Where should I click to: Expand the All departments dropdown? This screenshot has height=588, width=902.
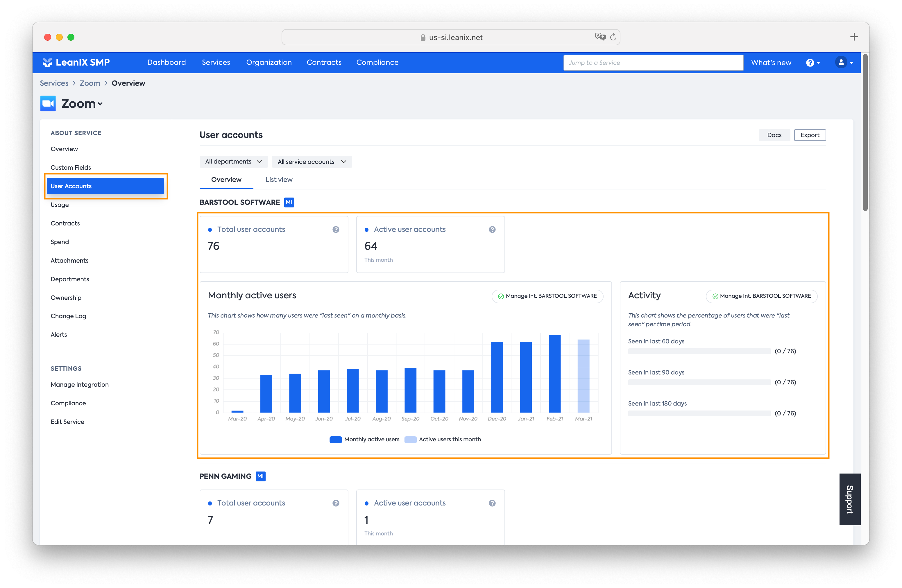[233, 162]
